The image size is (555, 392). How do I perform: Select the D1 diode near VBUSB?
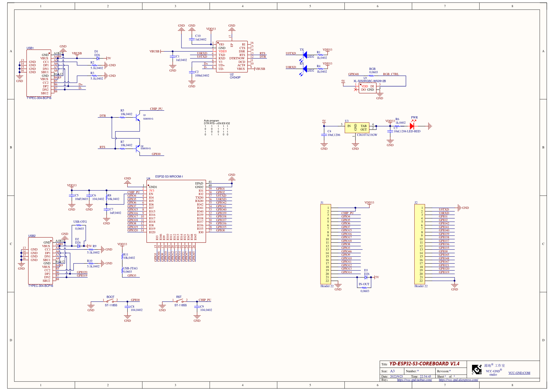(x=98, y=58)
